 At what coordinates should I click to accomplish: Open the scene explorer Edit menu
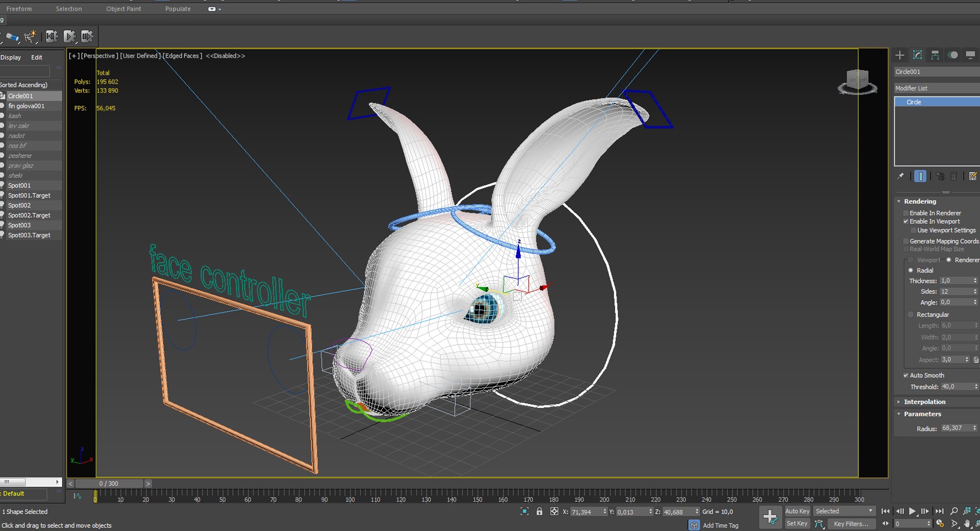tap(37, 57)
